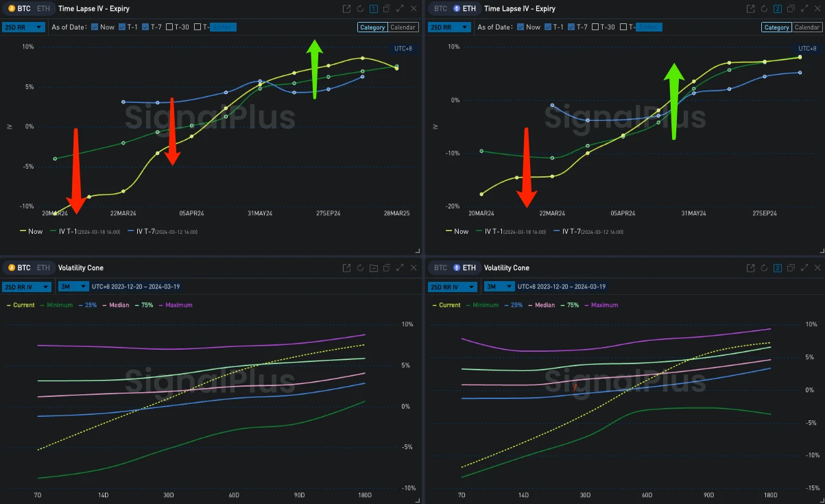The width and height of the screenshot is (825, 504).
Task: Click the link group '1' icon in BTC Time Lapse panel
Action: click(373, 9)
